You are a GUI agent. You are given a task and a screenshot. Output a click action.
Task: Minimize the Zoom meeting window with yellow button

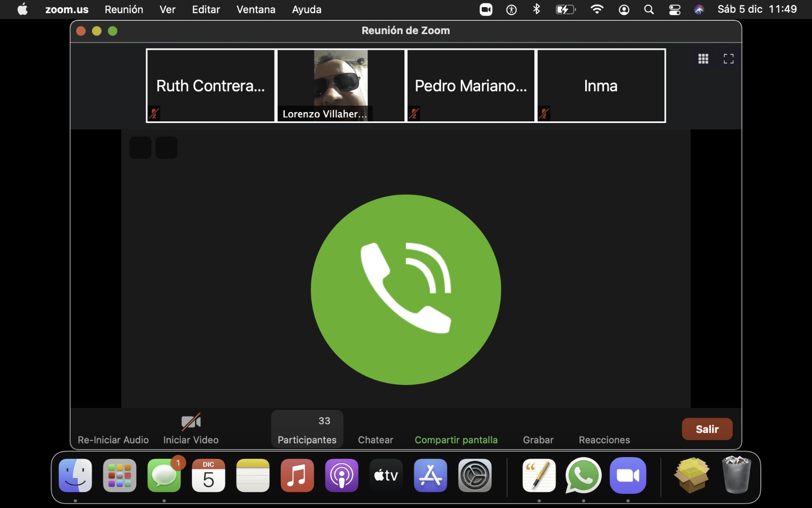(96, 31)
